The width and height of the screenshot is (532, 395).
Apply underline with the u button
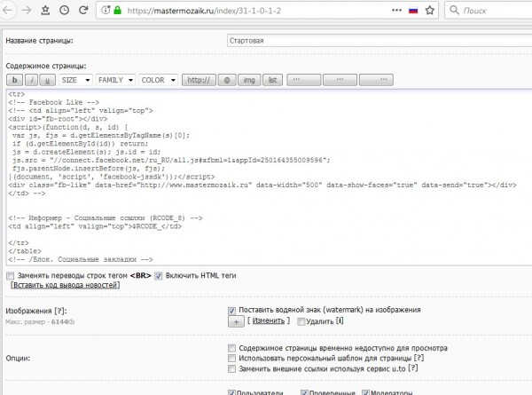pos(48,80)
